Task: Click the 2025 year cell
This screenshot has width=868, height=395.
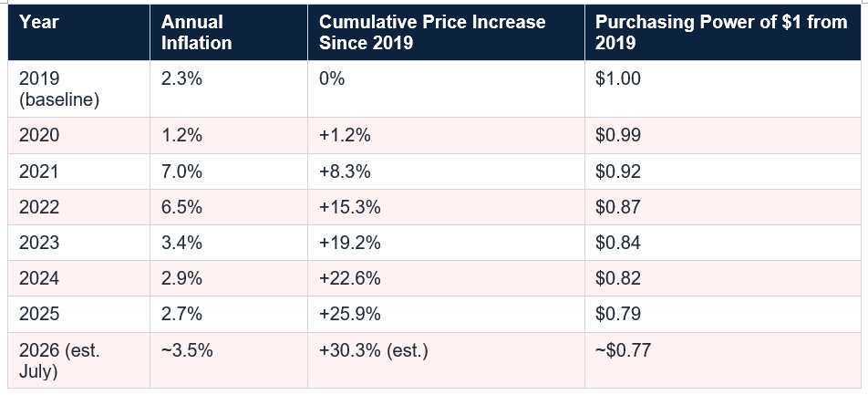Action: [78, 314]
